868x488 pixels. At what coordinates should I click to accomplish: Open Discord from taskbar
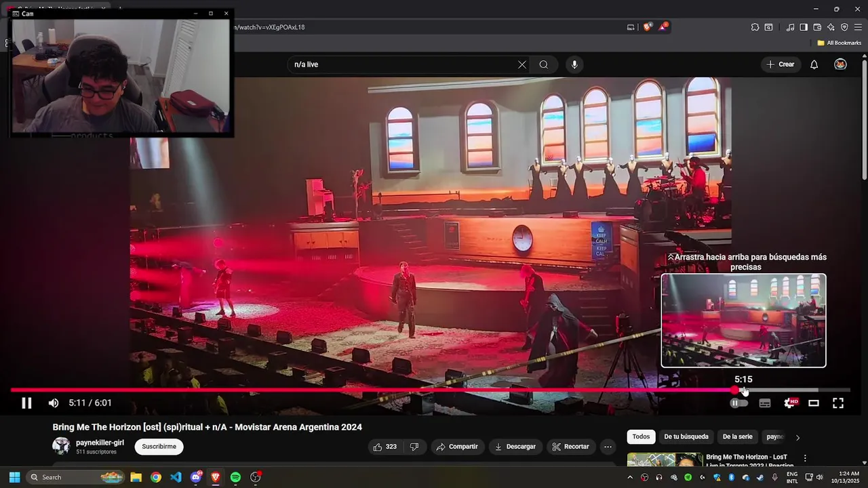(196, 477)
